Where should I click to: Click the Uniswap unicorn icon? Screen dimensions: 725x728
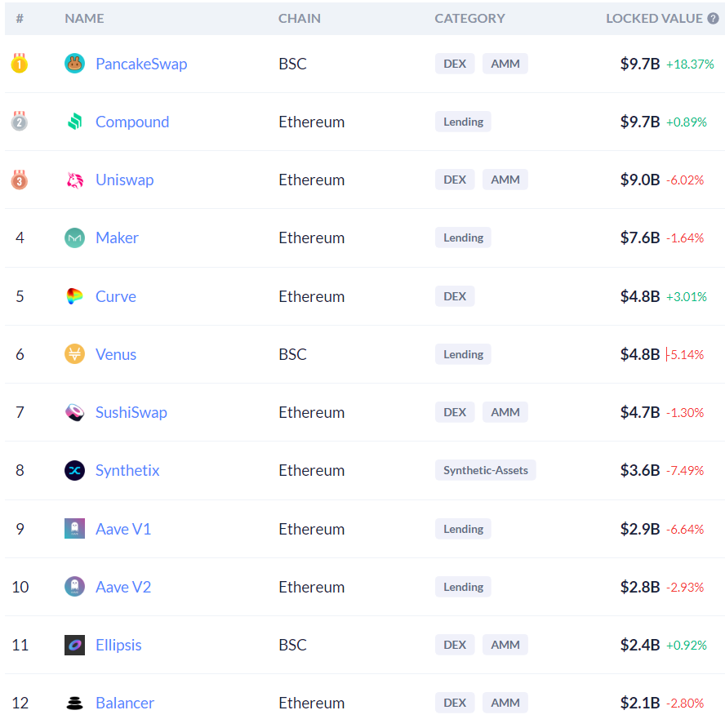click(x=74, y=180)
